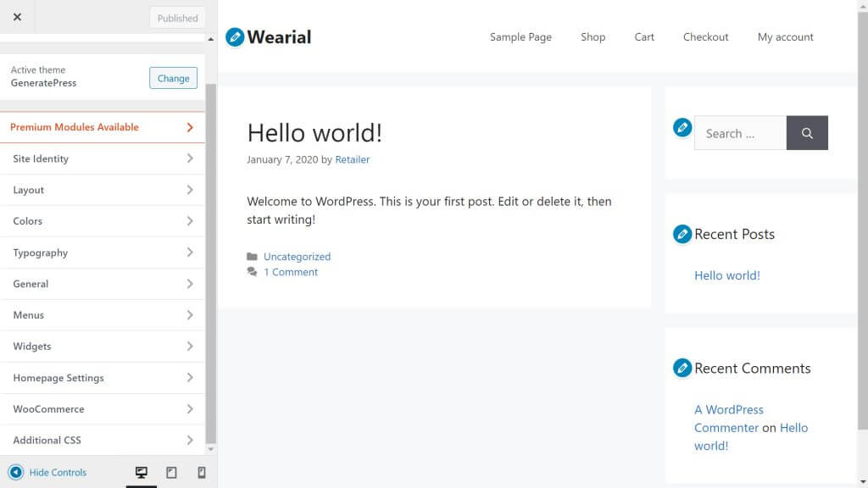The image size is (868, 488).
Task: Click the Search input field
Action: pyautogui.click(x=740, y=133)
